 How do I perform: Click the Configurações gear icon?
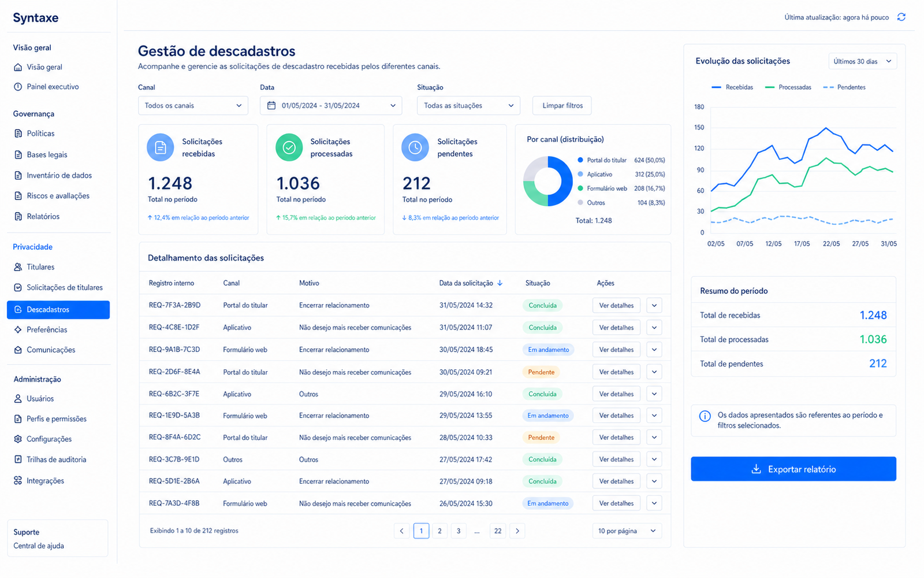[x=18, y=439]
